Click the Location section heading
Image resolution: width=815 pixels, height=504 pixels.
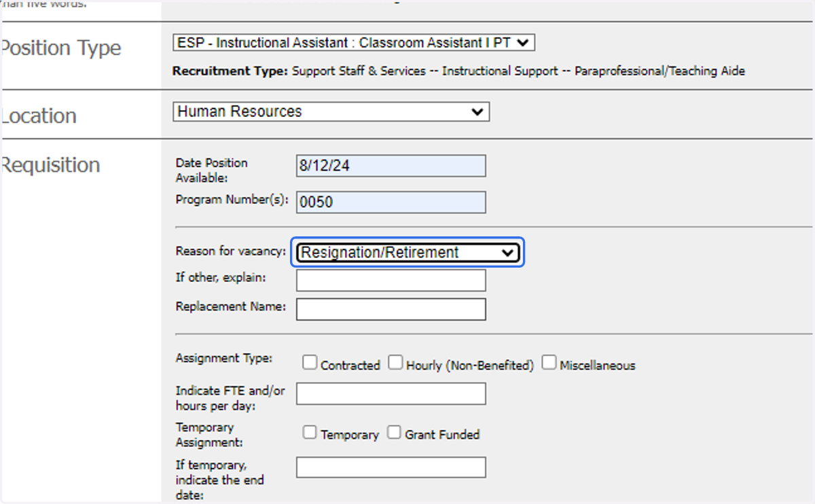click(38, 115)
